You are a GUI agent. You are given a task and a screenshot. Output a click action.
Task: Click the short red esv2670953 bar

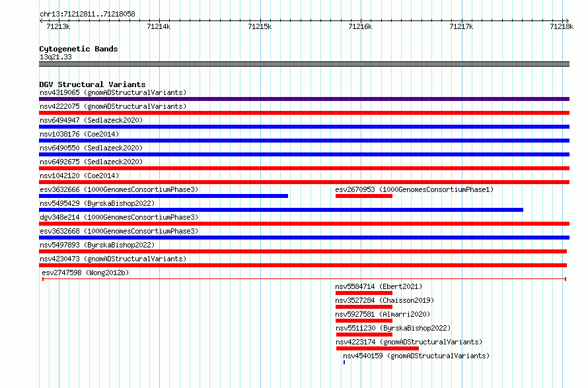(x=364, y=196)
